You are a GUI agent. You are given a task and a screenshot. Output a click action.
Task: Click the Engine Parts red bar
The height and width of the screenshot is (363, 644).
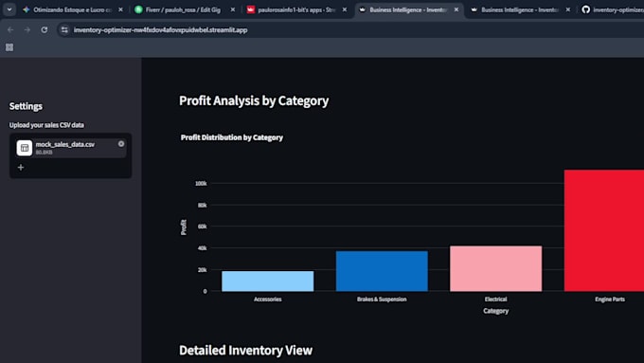pos(604,230)
